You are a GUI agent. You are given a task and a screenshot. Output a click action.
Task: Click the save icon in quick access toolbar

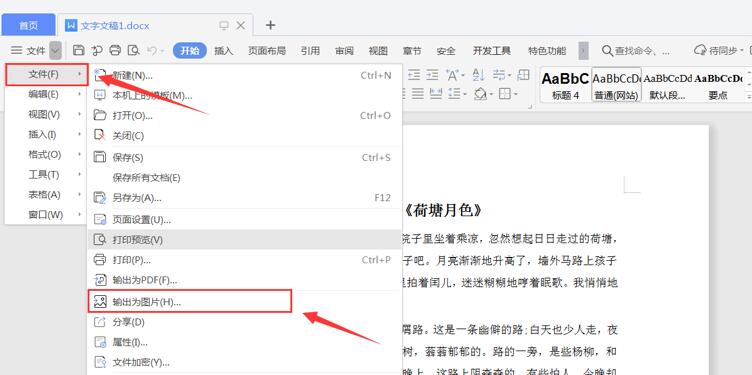tap(78, 50)
